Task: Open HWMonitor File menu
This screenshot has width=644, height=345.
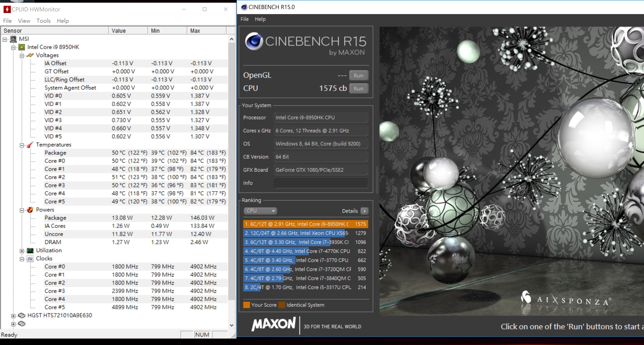Action: pyautogui.click(x=7, y=21)
